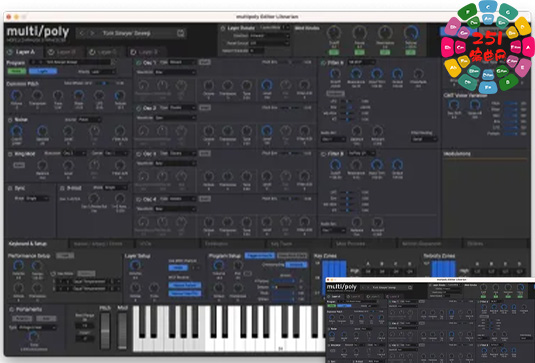535x363 pixels.
Task: Toggle the X-Mod section power
Action: click(62, 188)
